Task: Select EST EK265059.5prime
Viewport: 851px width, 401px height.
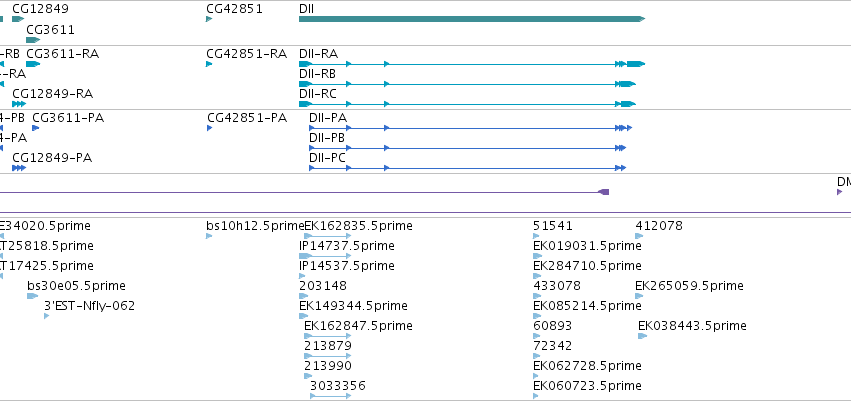Action: pyautogui.click(x=639, y=296)
